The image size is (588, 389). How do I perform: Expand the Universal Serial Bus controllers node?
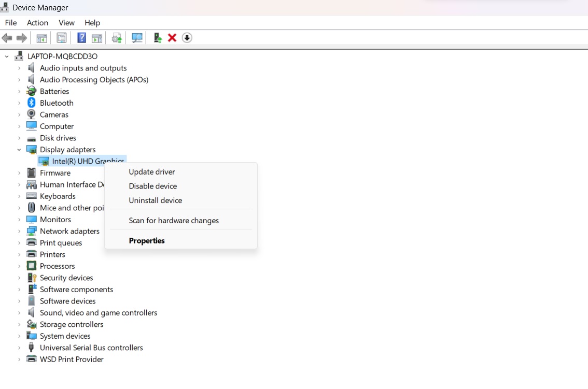[x=19, y=348]
